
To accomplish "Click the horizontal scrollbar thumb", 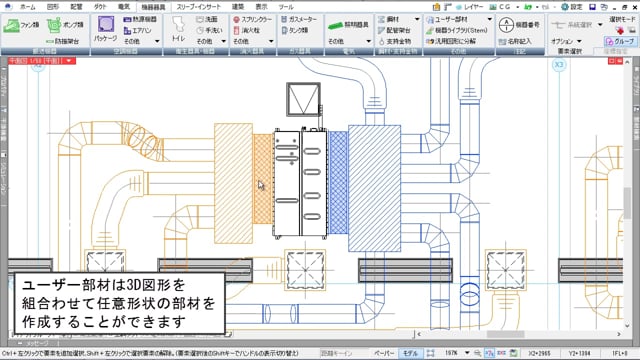I will pyautogui.click(x=505, y=334).
